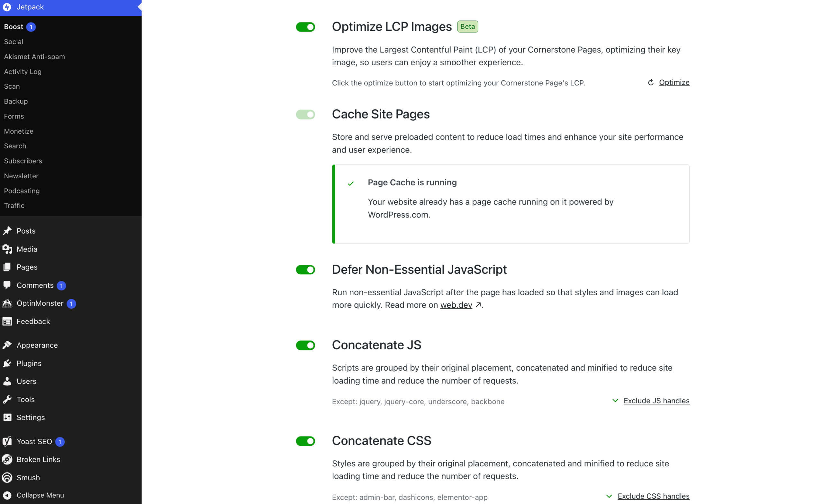Go to Akismet Anti-spam submenu
The image size is (823, 504).
pos(34,57)
